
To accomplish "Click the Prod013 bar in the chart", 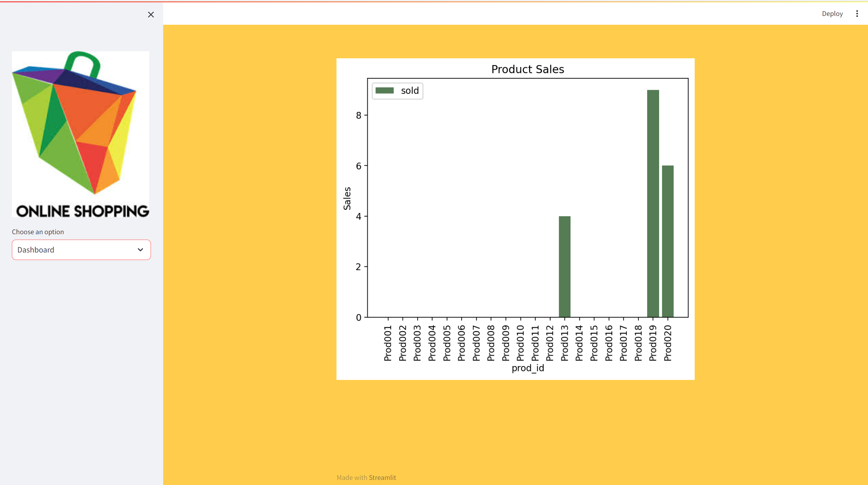I will point(564,266).
